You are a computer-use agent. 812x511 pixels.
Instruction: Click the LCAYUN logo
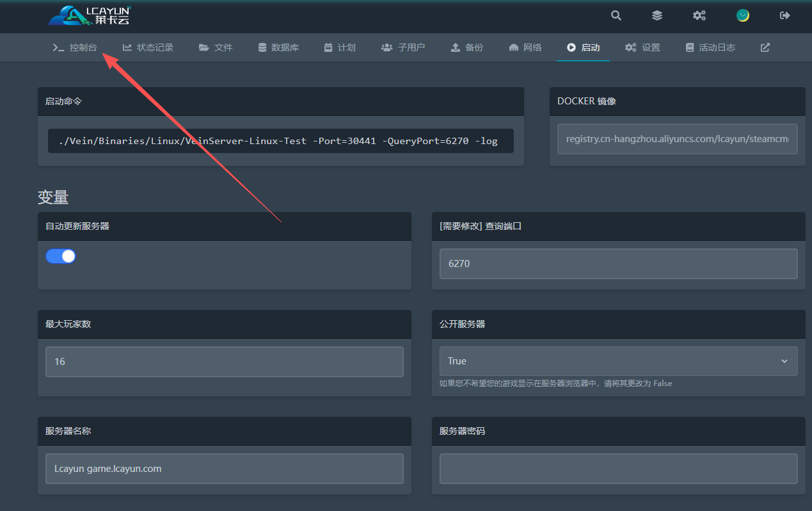coord(90,15)
